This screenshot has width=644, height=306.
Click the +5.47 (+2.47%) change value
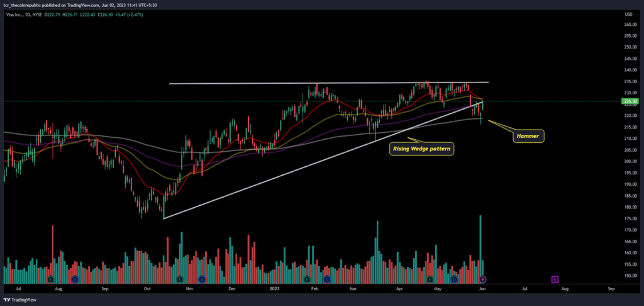130,14
